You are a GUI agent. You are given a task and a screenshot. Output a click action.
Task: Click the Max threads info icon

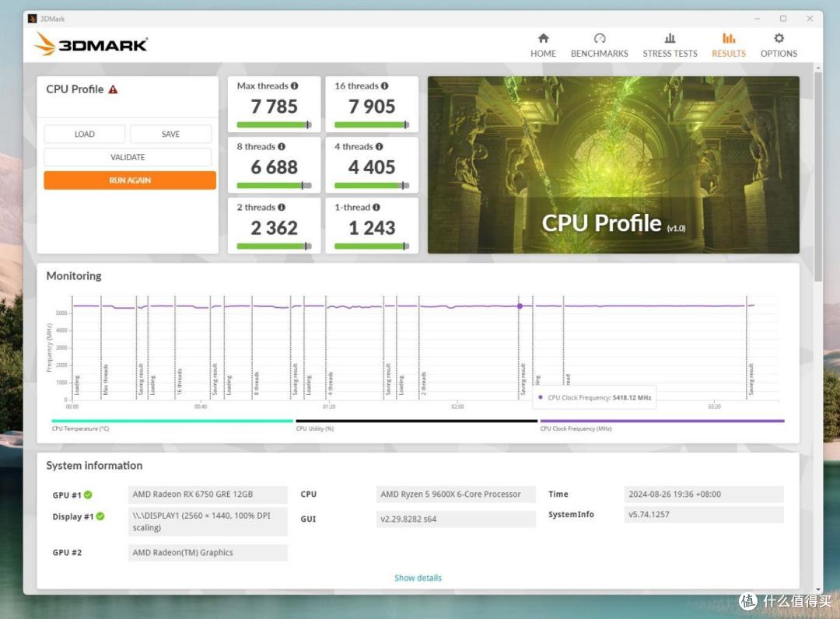tap(294, 86)
